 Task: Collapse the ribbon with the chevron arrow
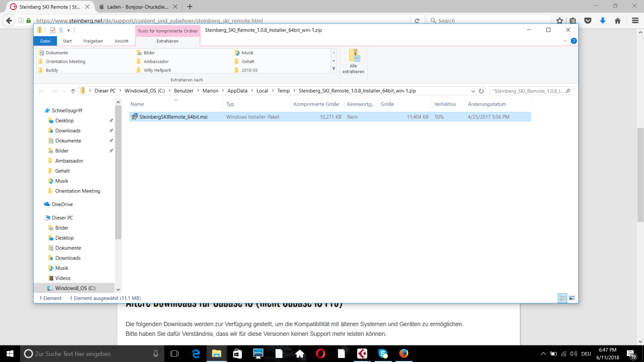tap(566, 41)
